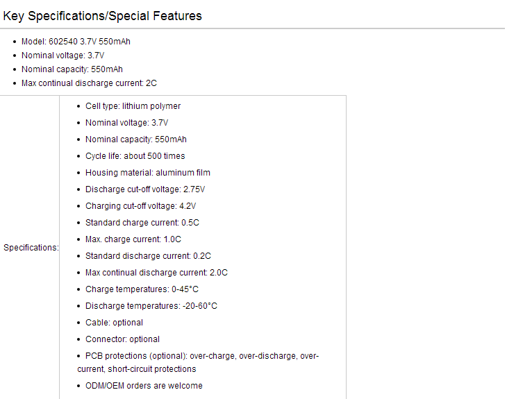Click the Cable: optional text
This screenshot has height=399, width=532.
[114, 322]
